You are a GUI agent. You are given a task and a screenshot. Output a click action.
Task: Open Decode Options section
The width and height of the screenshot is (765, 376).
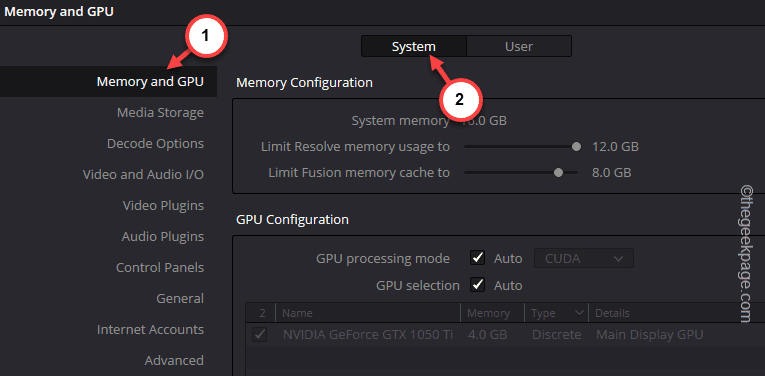click(155, 144)
